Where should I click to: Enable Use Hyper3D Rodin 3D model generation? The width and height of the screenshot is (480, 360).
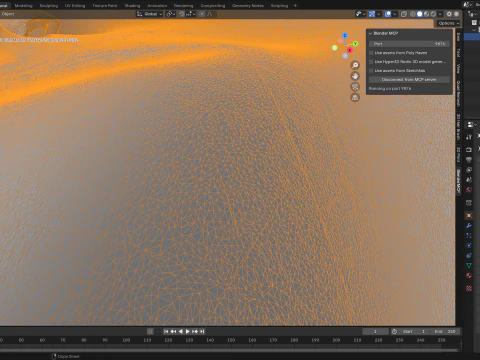371,62
